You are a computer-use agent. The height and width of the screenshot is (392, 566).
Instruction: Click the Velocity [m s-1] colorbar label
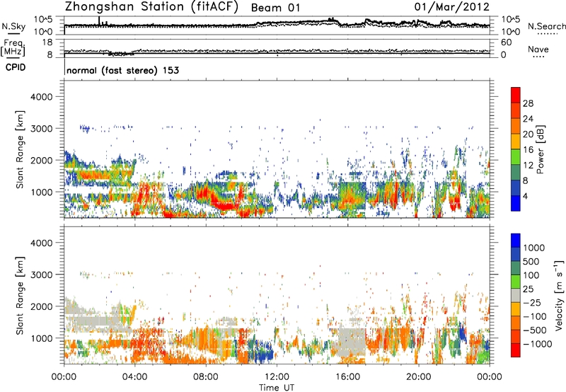[x=559, y=295]
